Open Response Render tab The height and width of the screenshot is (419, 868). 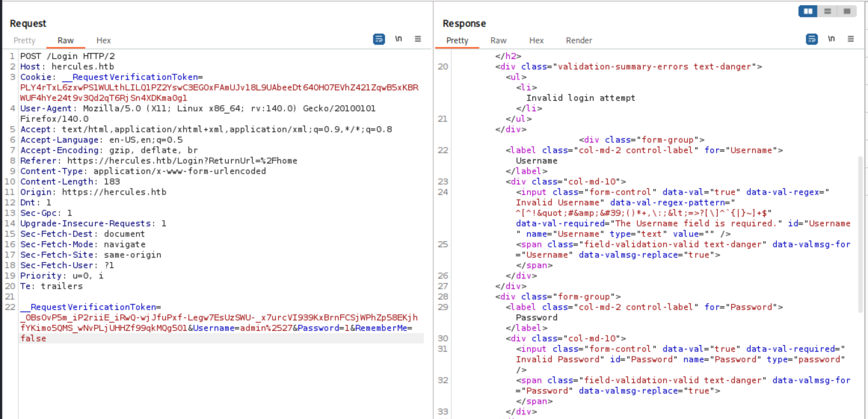point(579,40)
